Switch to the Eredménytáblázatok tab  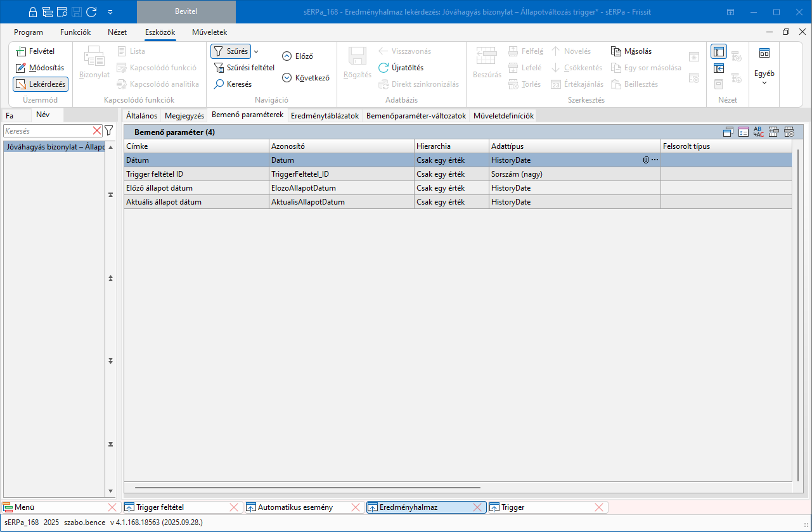click(325, 116)
